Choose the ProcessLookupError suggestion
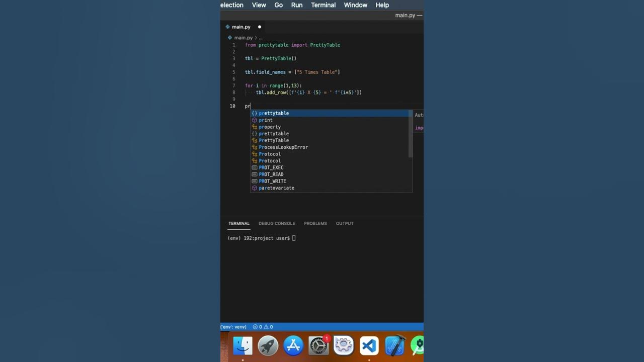This screenshot has height=362, width=644. tap(331, 147)
